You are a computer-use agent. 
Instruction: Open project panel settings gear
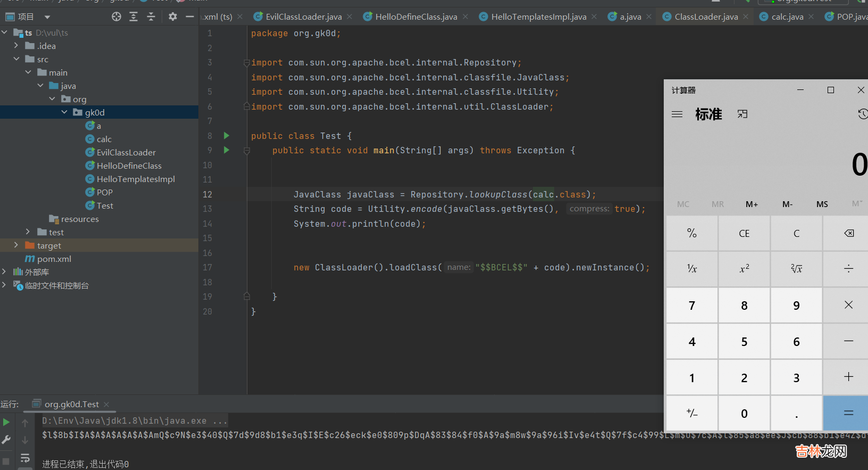pyautogui.click(x=173, y=17)
